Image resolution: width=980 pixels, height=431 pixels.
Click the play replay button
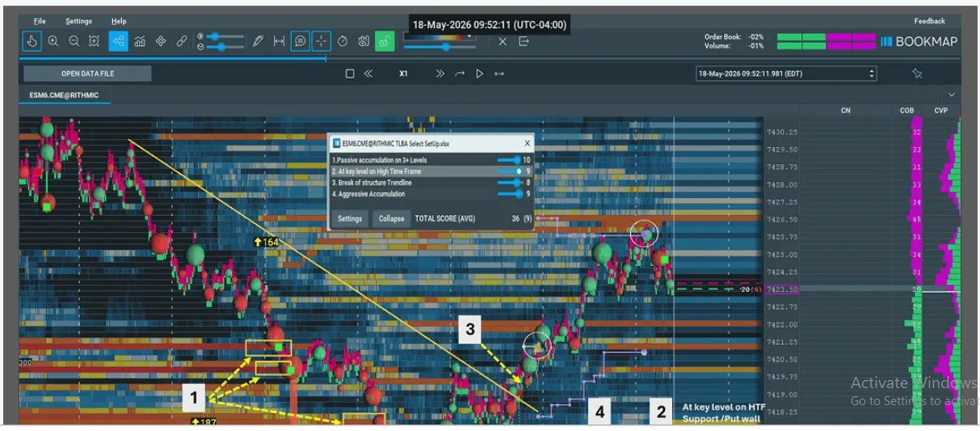[479, 74]
